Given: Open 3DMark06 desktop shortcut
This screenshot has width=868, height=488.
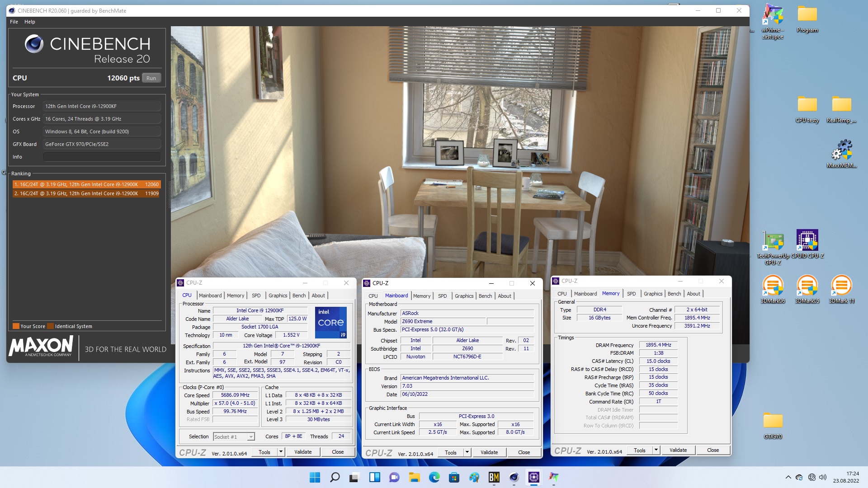Looking at the screenshot, I should (773, 289).
